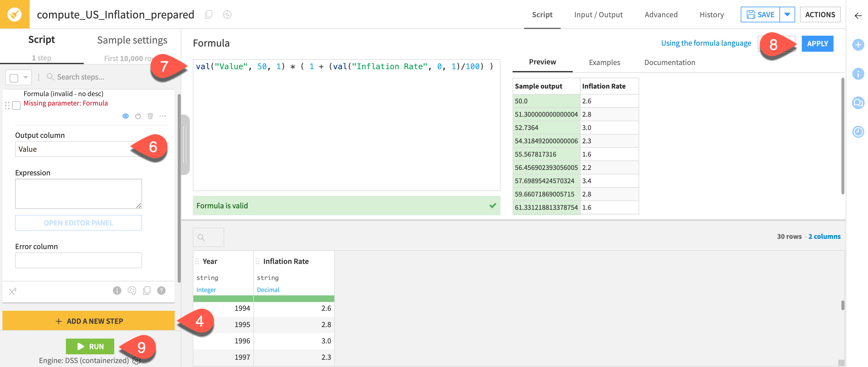This screenshot has height=367, width=868.
Task: Open the search steps field magnifier
Action: [x=50, y=76]
